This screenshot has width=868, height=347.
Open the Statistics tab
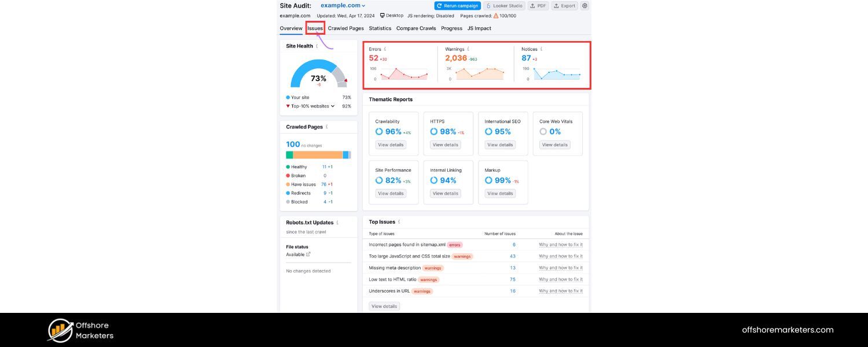coord(380,28)
